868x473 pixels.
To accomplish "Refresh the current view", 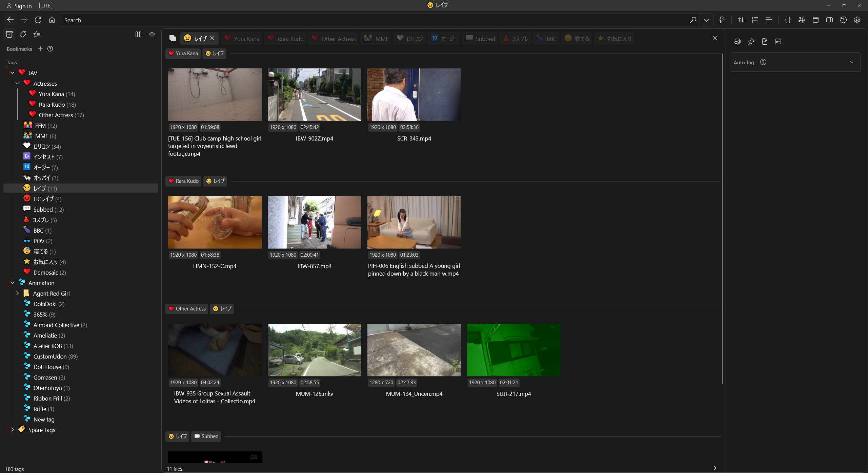I will point(38,20).
